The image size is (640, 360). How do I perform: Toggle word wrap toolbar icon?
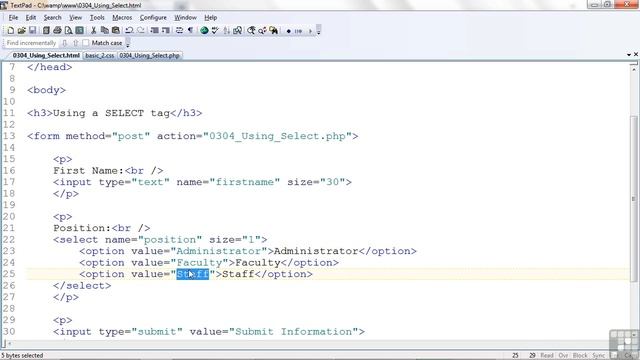pos(179,31)
